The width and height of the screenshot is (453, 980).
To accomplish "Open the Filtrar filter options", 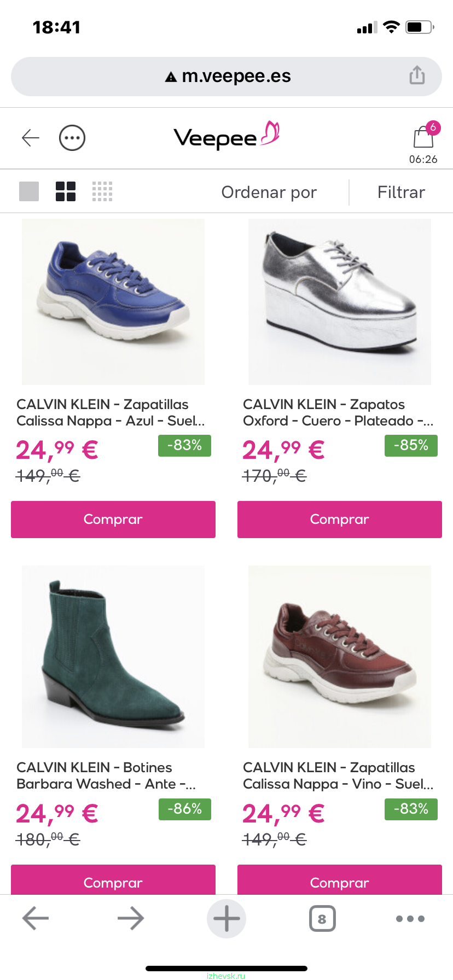I will point(401,192).
